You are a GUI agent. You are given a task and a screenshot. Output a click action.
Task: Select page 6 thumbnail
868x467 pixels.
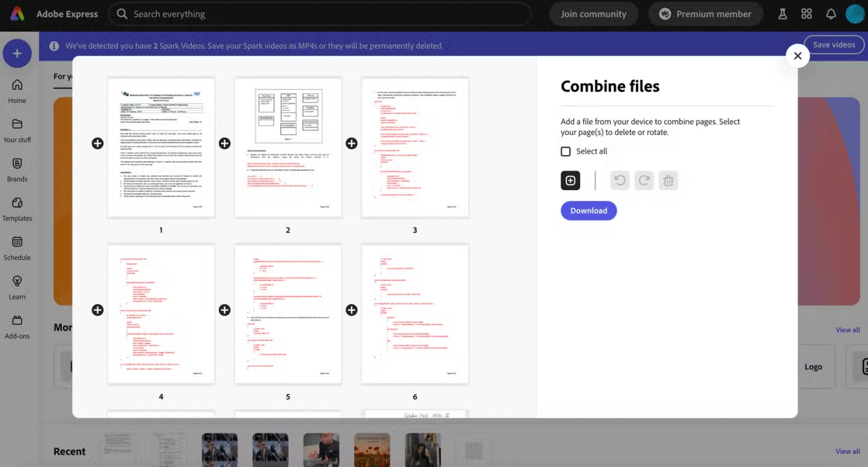coord(415,314)
